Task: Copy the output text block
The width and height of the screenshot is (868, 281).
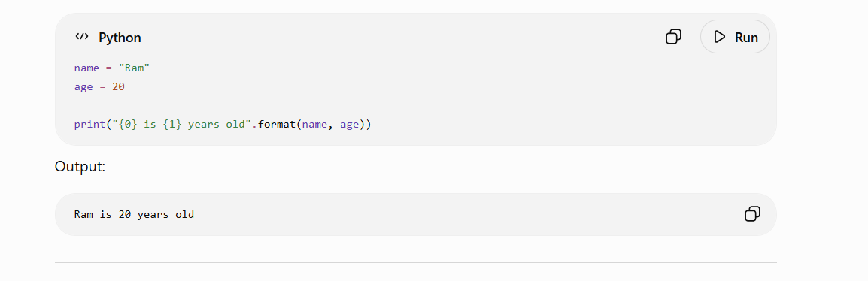Action: (x=752, y=214)
